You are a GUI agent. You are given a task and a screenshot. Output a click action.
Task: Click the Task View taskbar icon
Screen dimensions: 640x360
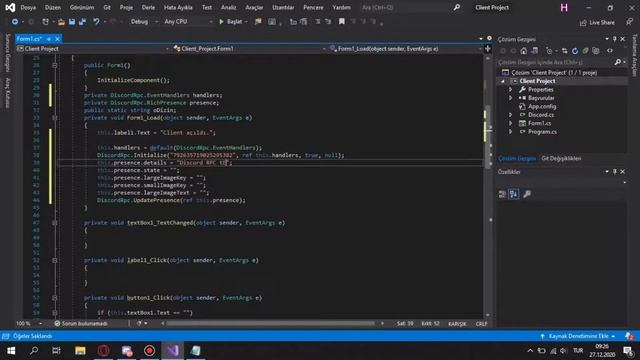pos(56,351)
